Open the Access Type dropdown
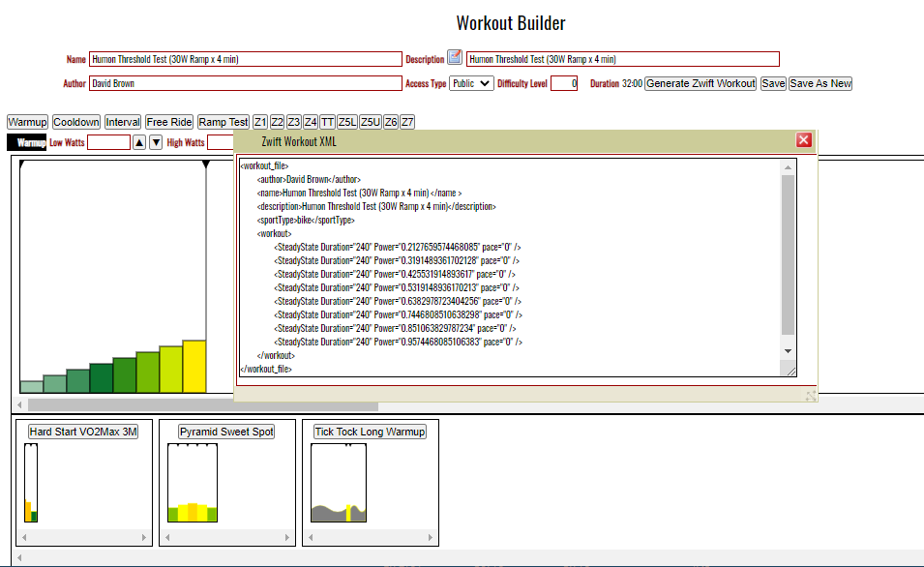The height and width of the screenshot is (567, 924). point(471,84)
